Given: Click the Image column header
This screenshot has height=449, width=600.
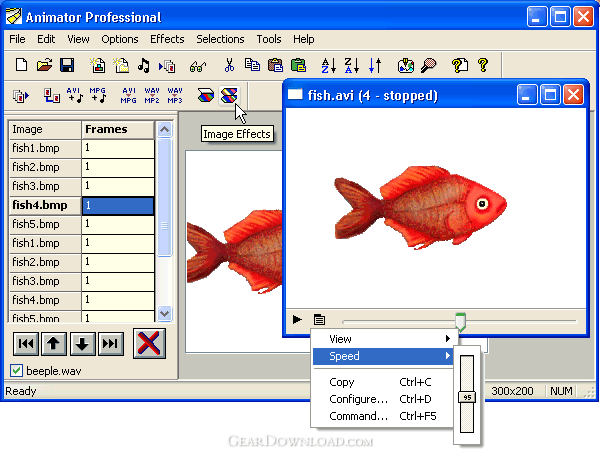Looking at the screenshot, I should (45, 129).
